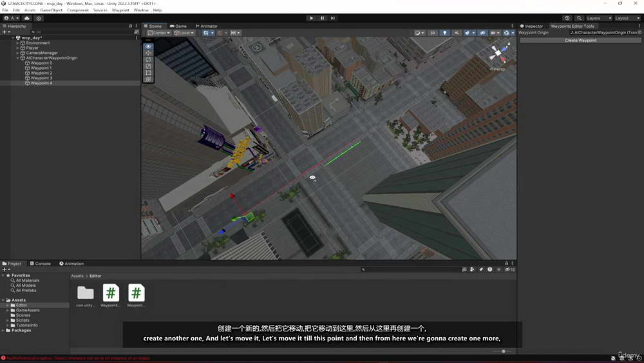Expand the CameraManager object in Hierarchy
644x363 pixels.
tap(17, 53)
